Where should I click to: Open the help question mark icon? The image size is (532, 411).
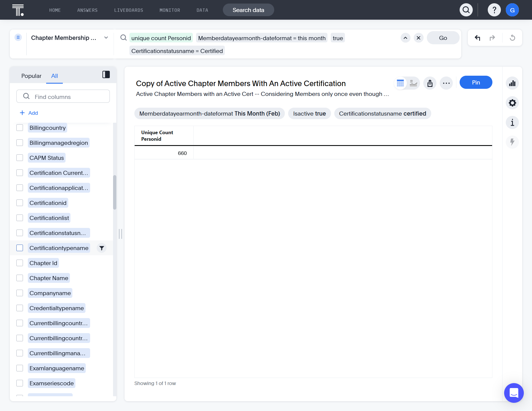tap(494, 10)
